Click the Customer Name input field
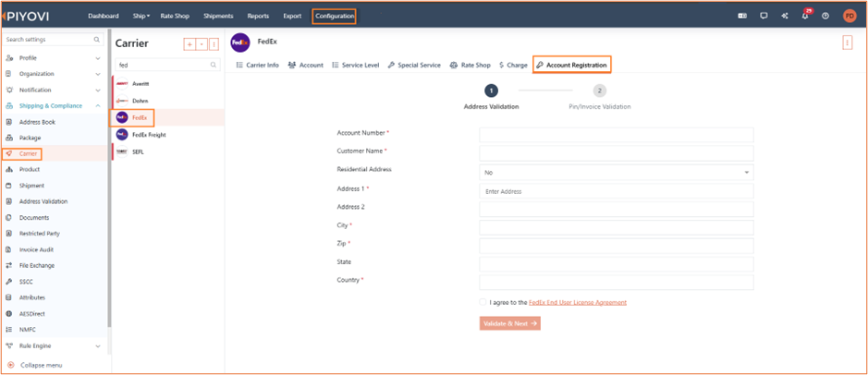868x375 pixels. (617, 153)
